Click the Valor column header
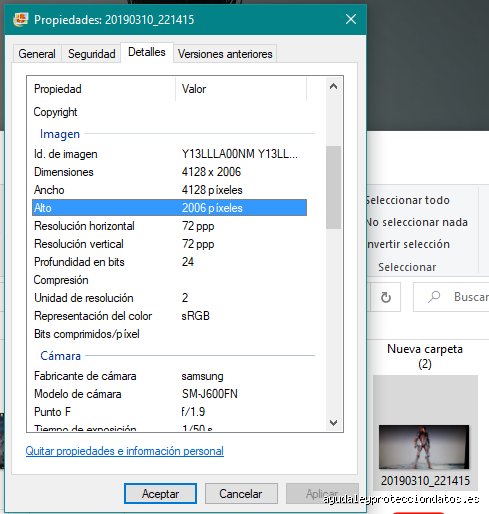The height and width of the screenshot is (514, 489). point(241,89)
